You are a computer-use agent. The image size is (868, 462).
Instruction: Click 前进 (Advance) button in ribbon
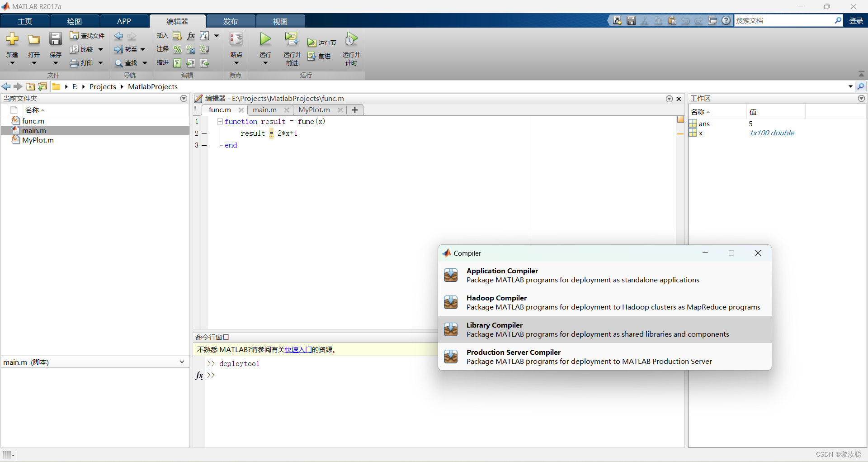319,56
